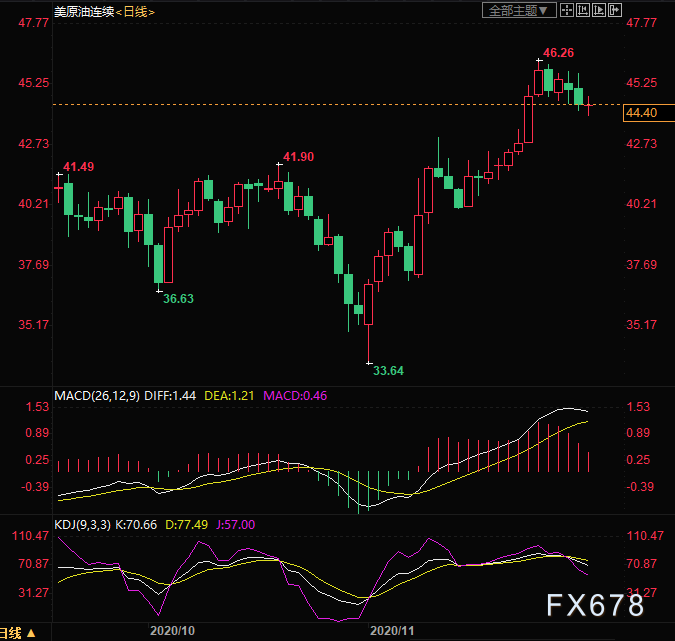Viewport: 675px width, 641px height.
Task: Click the 41.90 peak price label
Action: point(298,157)
